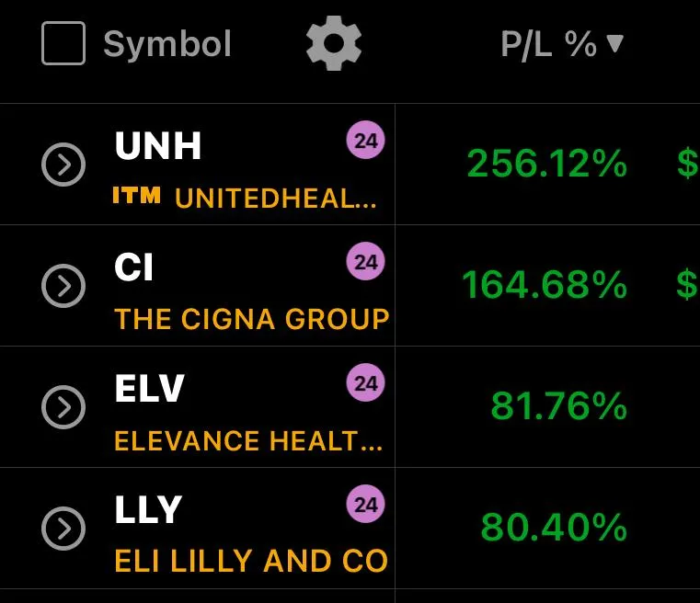Open the settings gear icon
Viewport: 700px width, 603px height.
pyautogui.click(x=334, y=43)
